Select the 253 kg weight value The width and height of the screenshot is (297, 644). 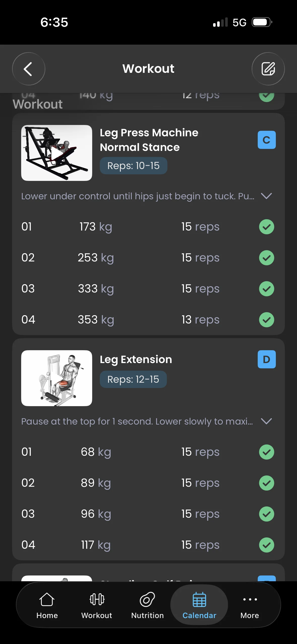point(96,258)
